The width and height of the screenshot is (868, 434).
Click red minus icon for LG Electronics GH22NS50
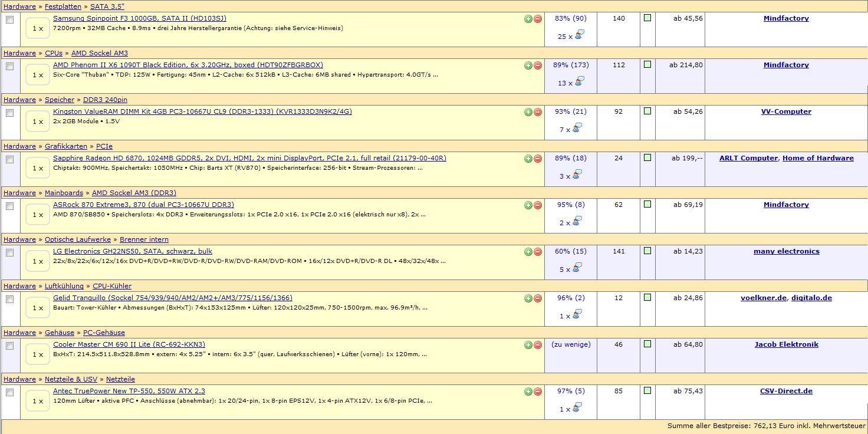click(x=538, y=252)
